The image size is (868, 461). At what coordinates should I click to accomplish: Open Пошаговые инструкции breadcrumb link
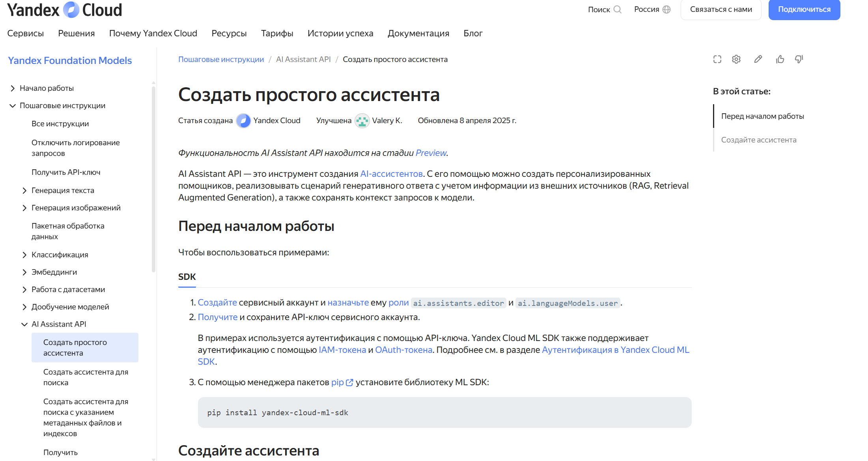(x=221, y=59)
